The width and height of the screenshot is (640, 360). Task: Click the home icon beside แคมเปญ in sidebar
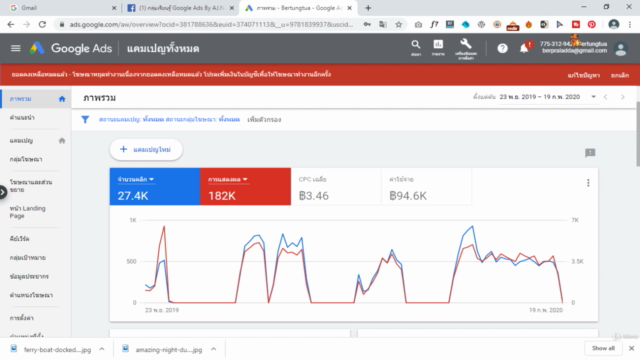tap(62, 140)
